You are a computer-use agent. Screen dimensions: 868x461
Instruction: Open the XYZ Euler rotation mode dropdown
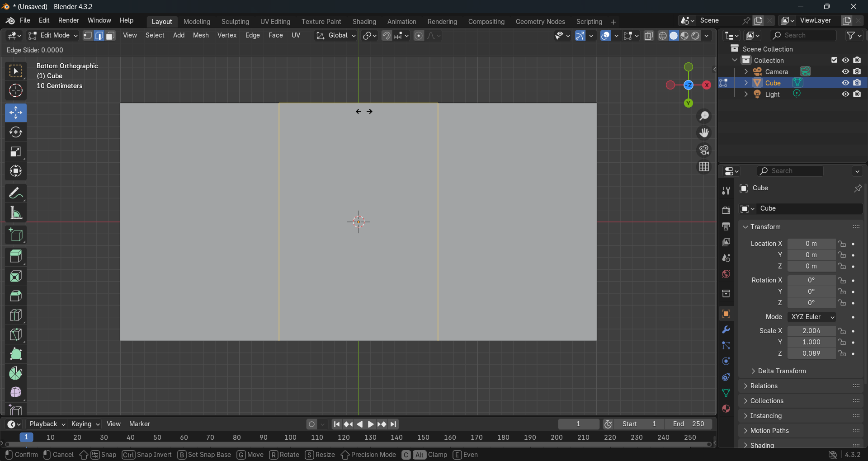coord(812,317)
